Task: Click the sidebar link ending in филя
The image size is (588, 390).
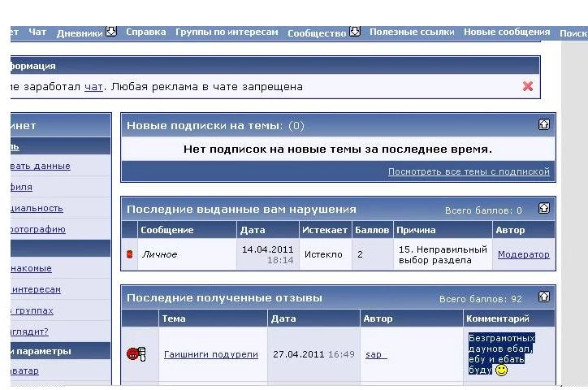Action: click(21, 187)
